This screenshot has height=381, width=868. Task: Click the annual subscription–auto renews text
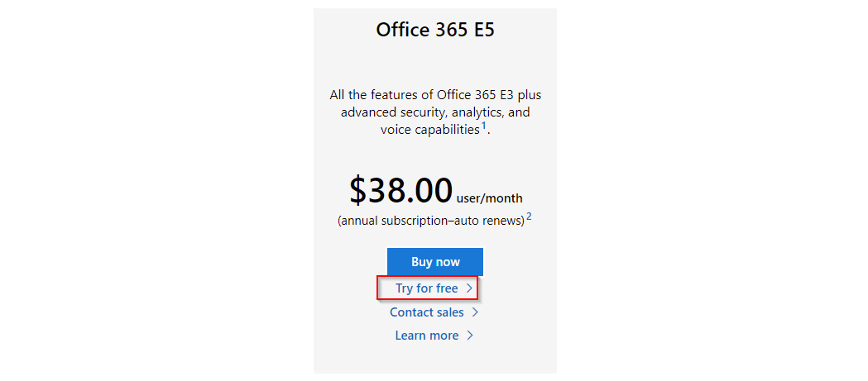[x=430, y=221]
